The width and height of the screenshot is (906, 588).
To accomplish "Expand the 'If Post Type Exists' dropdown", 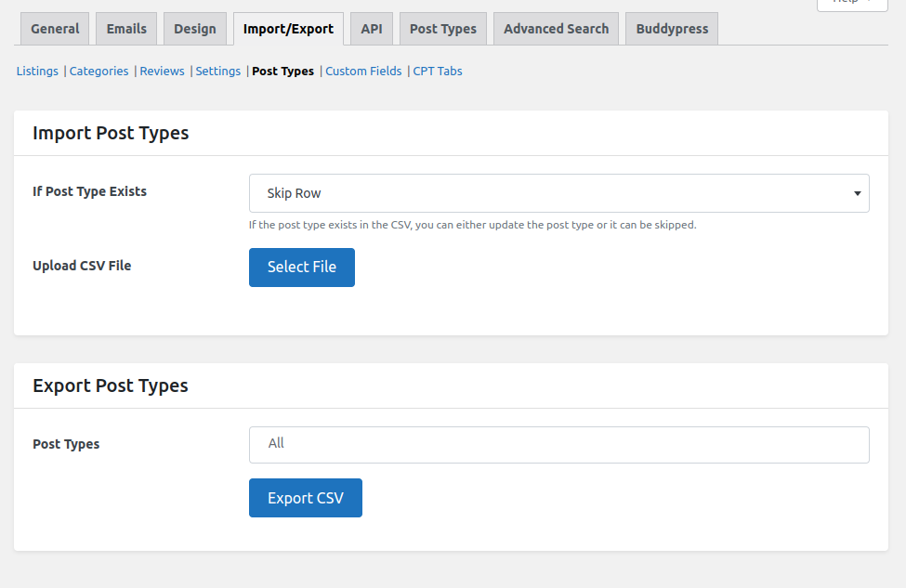I will [x=558, y=193].
